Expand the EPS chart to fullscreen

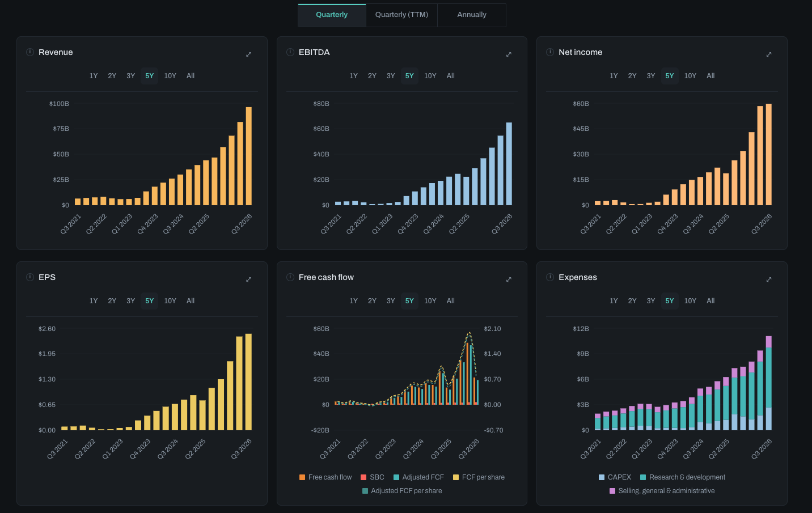point(248,279)
